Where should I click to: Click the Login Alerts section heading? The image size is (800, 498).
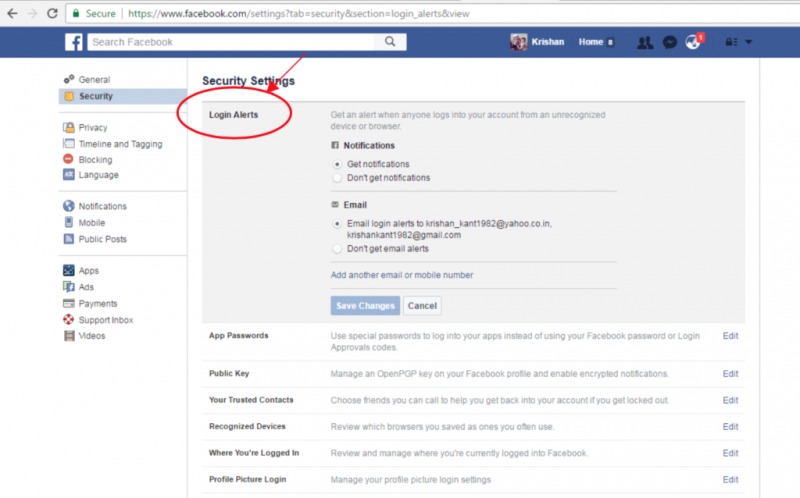(234, 115)
